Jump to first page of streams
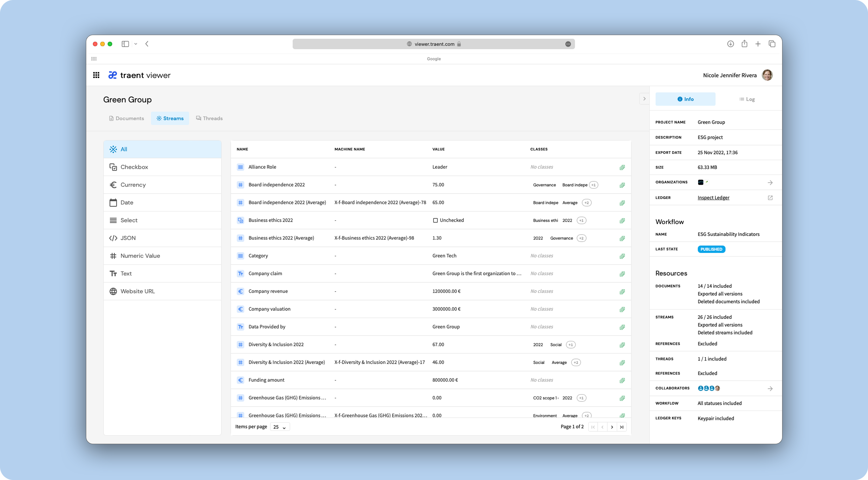The height and width of the screenshot is (480, 868). pyautogui.click(x=593, y=427)
